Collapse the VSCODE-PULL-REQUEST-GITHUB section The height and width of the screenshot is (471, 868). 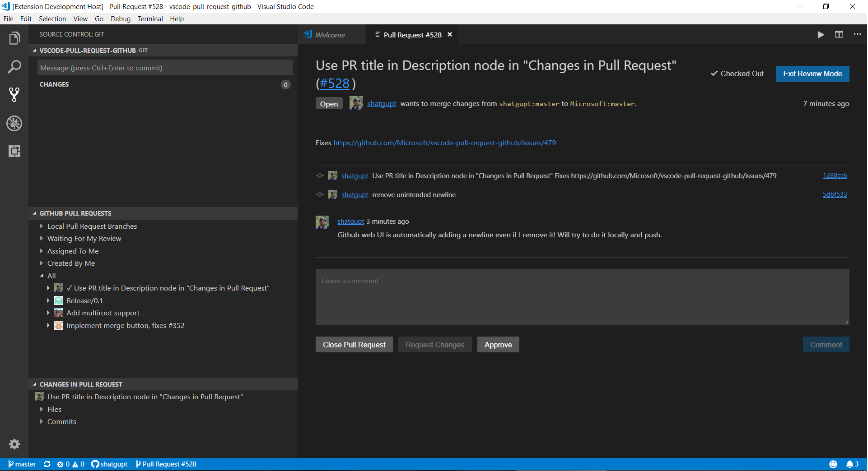click(35, 51)
